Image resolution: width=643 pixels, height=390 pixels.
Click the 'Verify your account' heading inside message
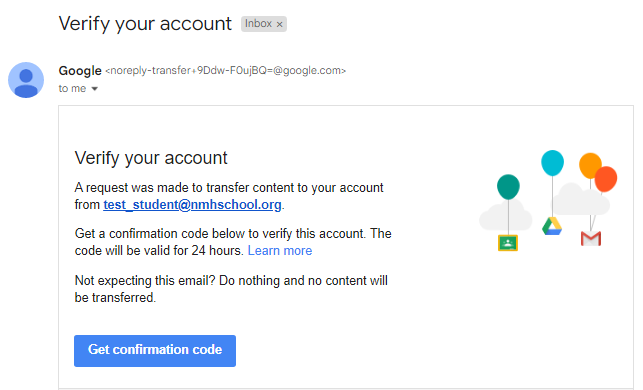click(x=151, y=158)
